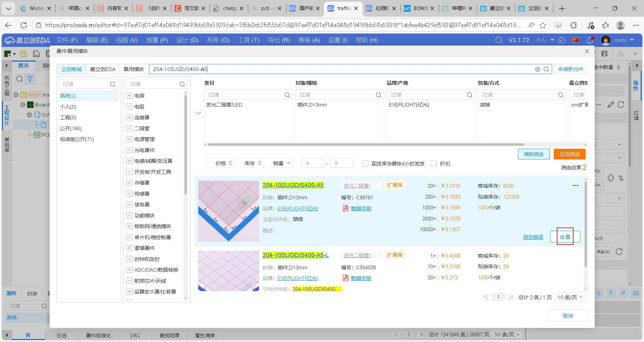This screenshot has width=644, height=342.
Task: Refresh with the circular arrow icon
Action: coord(621,105)
